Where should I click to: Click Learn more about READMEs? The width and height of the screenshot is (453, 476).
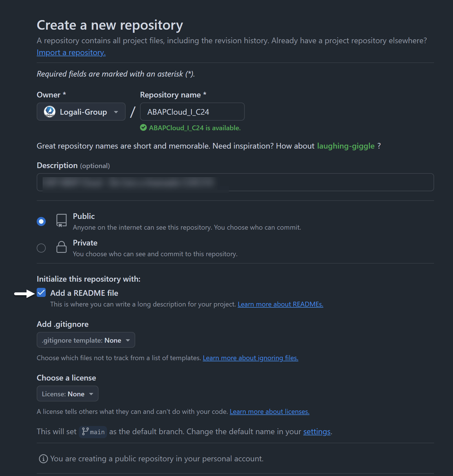click(x=280, y=304)
